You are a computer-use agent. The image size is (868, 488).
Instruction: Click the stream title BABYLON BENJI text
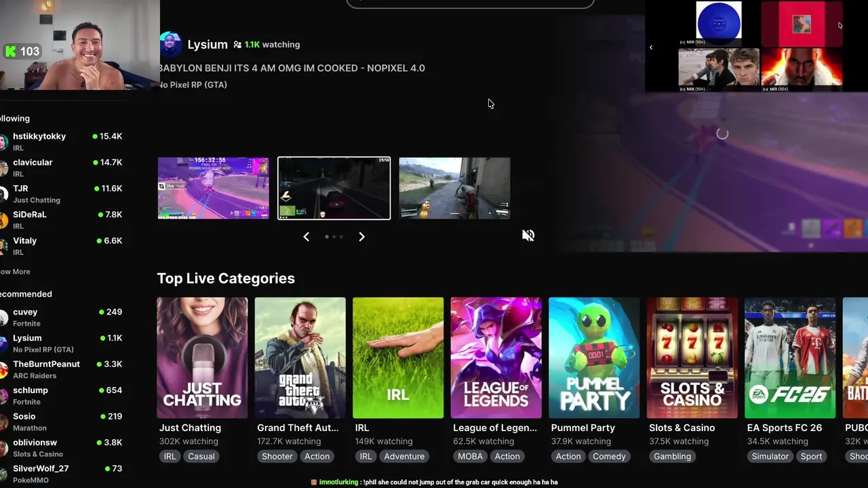click(292, 68)
